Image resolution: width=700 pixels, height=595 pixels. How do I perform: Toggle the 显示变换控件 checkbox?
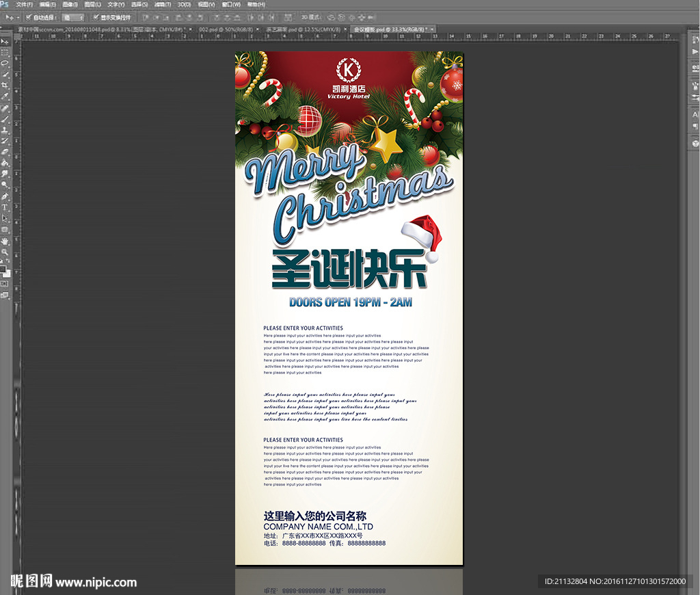coord(96,17)
